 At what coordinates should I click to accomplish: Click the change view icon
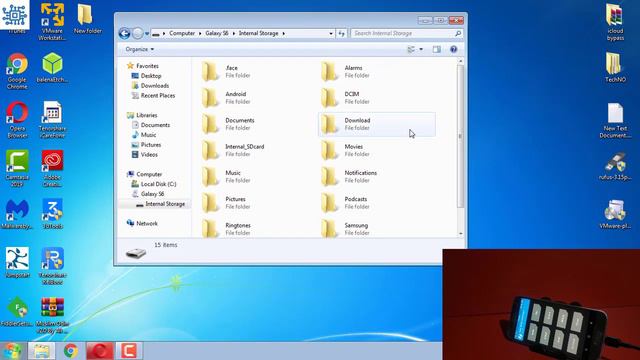(x=411, y=49)
